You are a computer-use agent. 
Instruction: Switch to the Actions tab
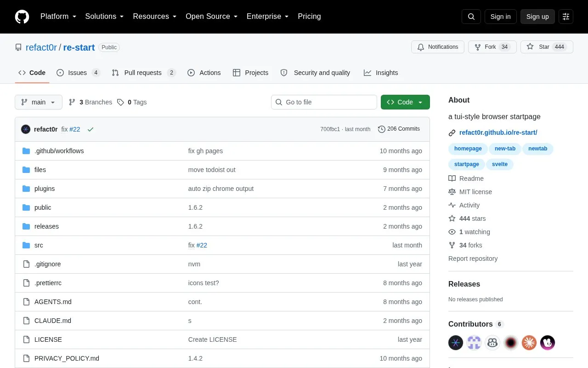pos(204,73)
